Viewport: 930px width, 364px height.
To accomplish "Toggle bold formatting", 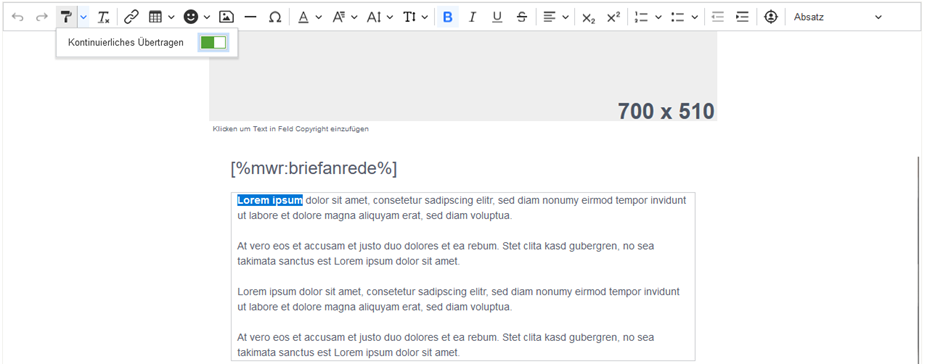I will [447, 17].
